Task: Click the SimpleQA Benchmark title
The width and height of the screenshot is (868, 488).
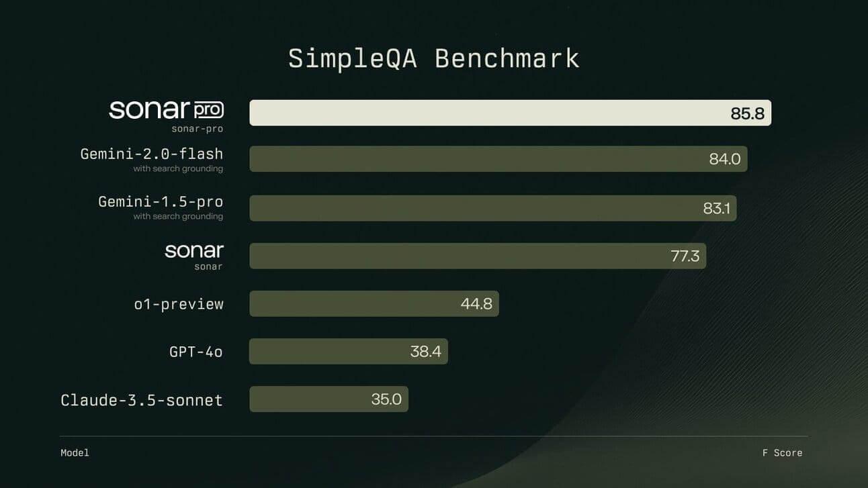Action: pos(433,58)
